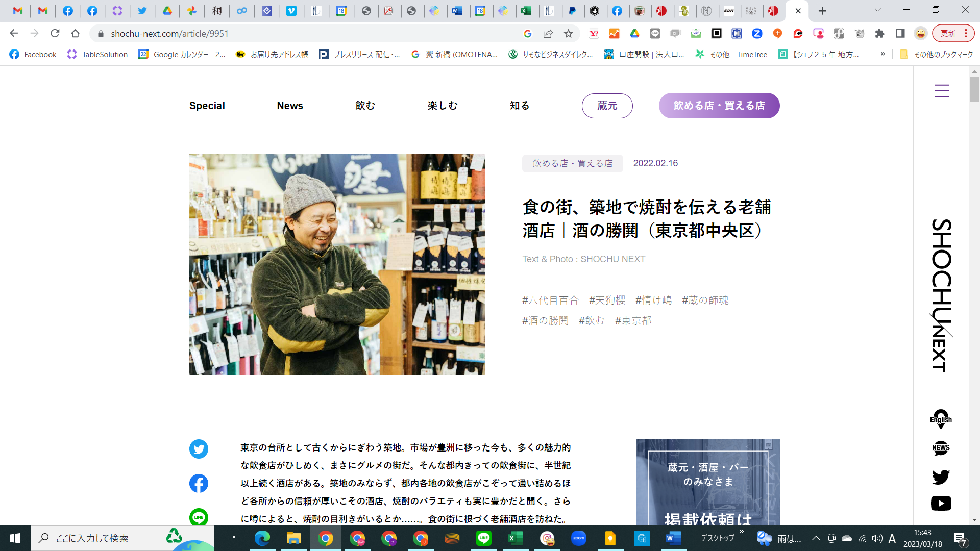This screenshot has width=980, height=551.
Task: Share the article via the LINE icon
Action: (x=199, y=517)
